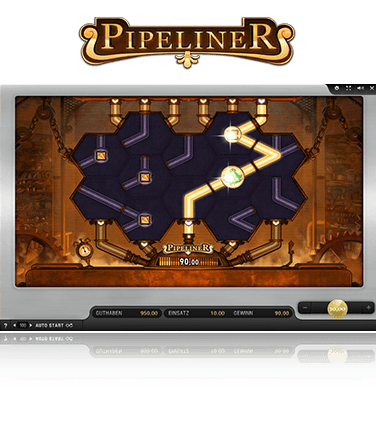Viewport: 376px width, 422px height.
Task: Close the game with X icon
Action: coord(372,88)
